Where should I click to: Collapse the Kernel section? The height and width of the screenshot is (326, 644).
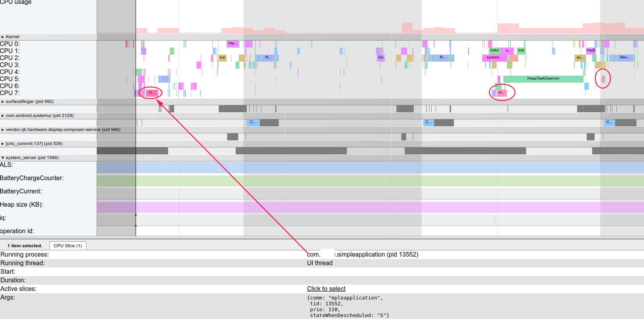(x=3, y=37)
